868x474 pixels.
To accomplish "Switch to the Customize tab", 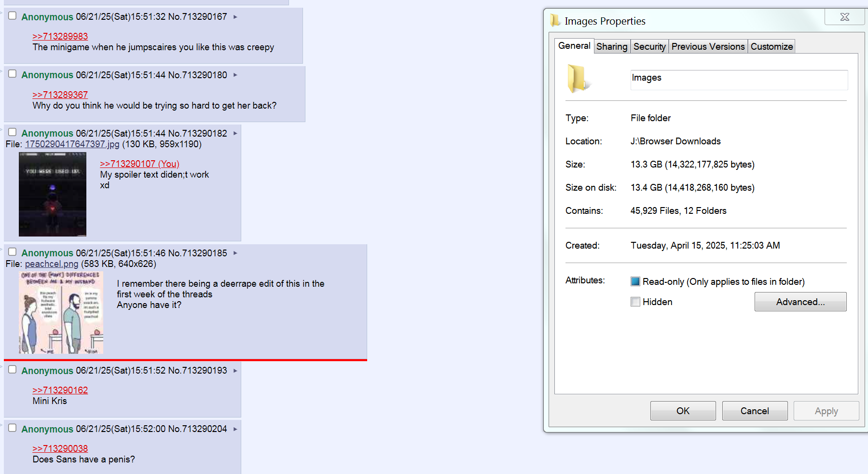I will (x=772, y=46).
